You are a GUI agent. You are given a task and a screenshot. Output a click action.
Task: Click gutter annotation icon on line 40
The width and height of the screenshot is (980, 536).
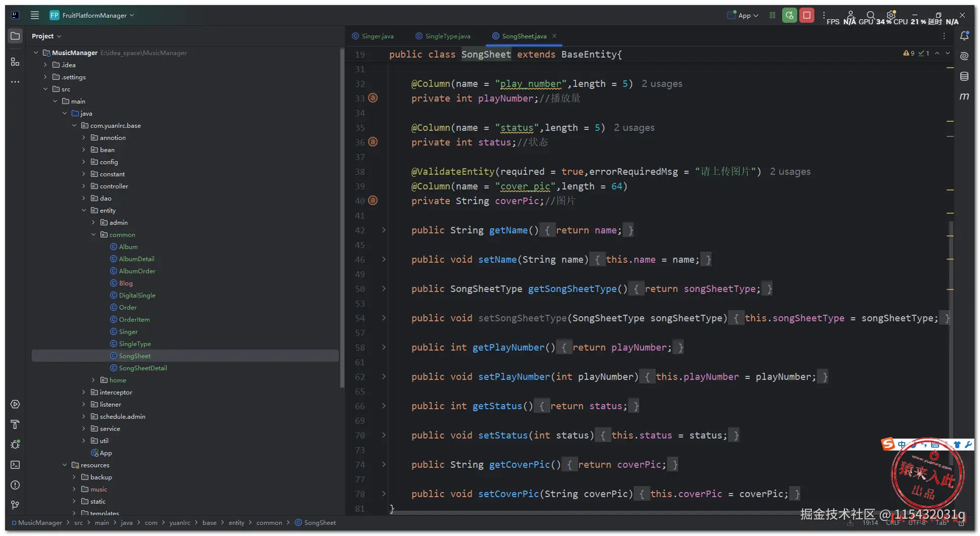[x=373, y=201]
